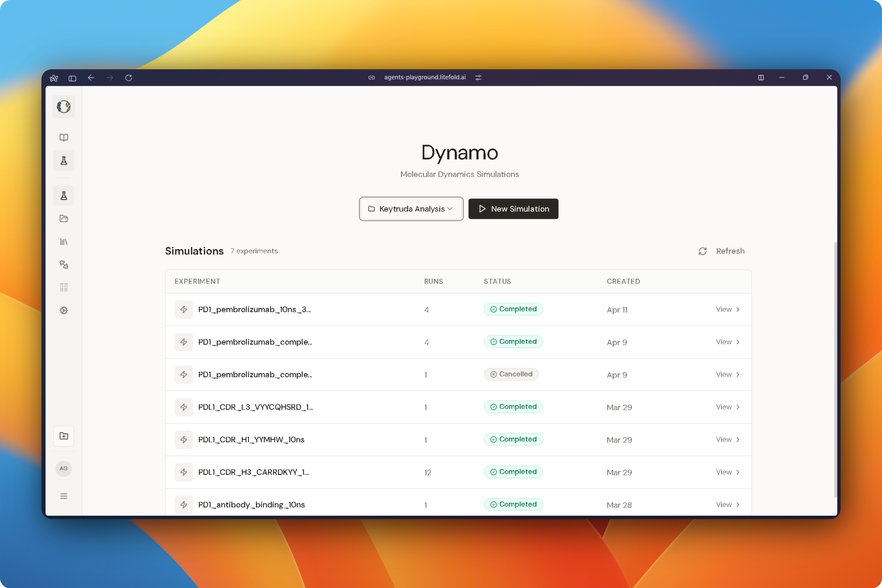882x588 pixels.
Task: Click the EXPERIMENT column header
Action: (x=197, y=281)
